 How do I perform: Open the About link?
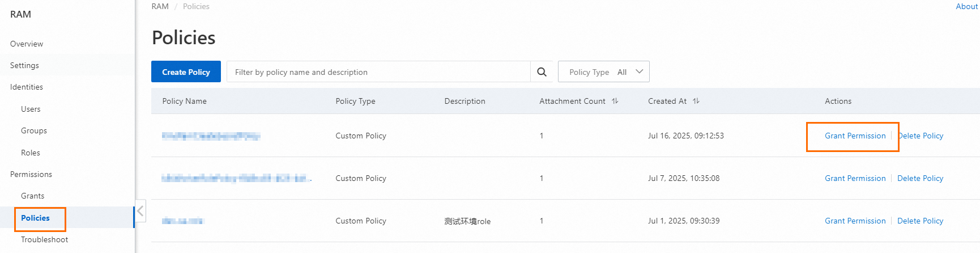pos(966,6)
